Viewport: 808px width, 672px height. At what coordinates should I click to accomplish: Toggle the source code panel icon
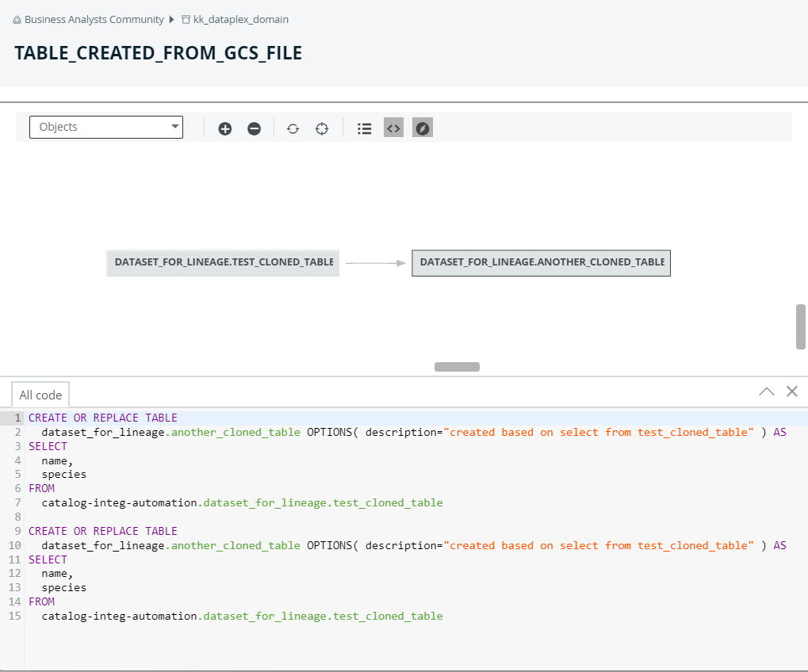(x=394, y=128)
